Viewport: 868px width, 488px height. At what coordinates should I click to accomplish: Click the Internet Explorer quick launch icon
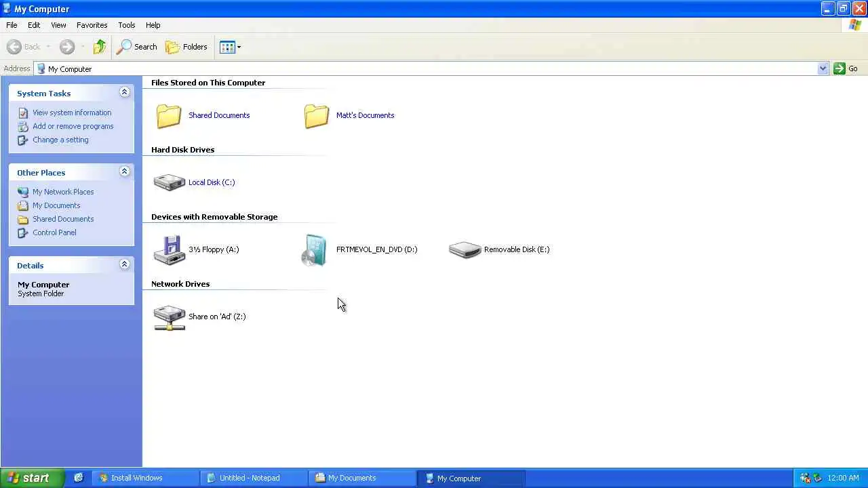pos(79,478)
